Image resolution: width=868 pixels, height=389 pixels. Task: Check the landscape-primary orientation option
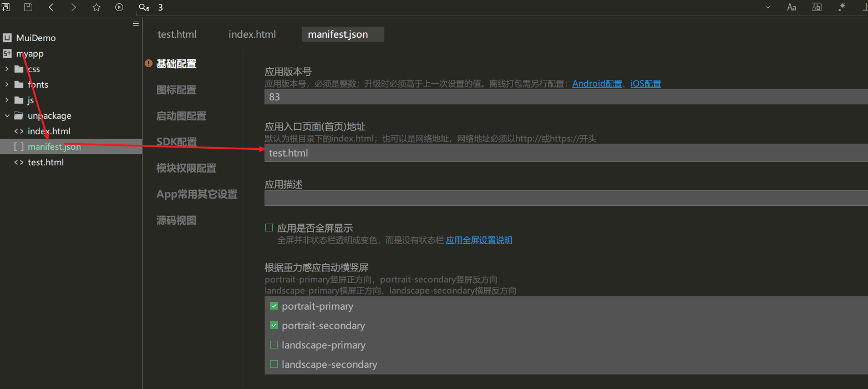tap(273, 345)
